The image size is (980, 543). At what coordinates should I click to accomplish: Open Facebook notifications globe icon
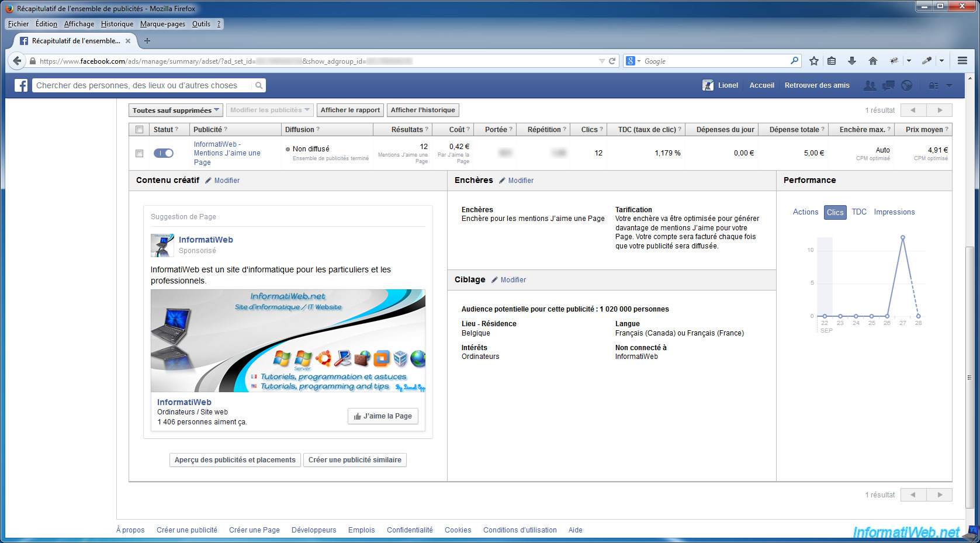coord(906,85)
